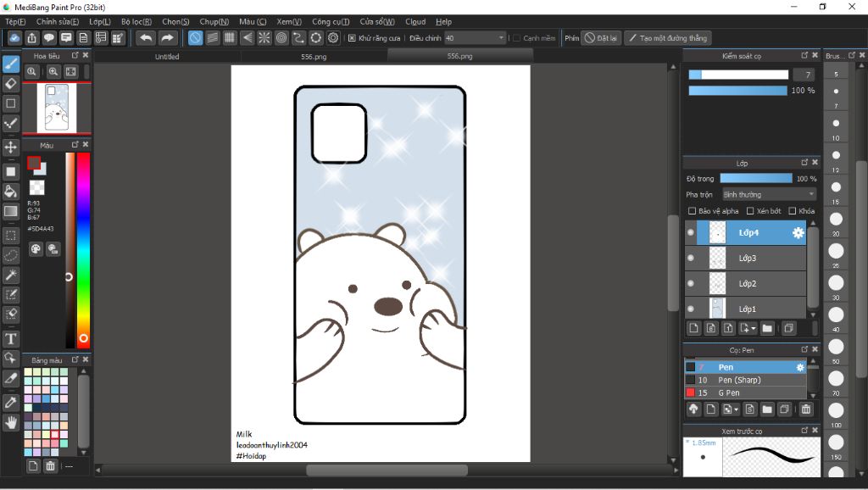Add a new layer in the Lớp panel
Screen dimensions: 868x490
coord(693,328)
